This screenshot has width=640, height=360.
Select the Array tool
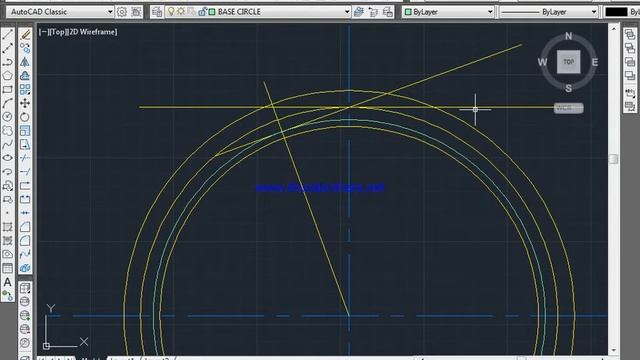[25, 89]
